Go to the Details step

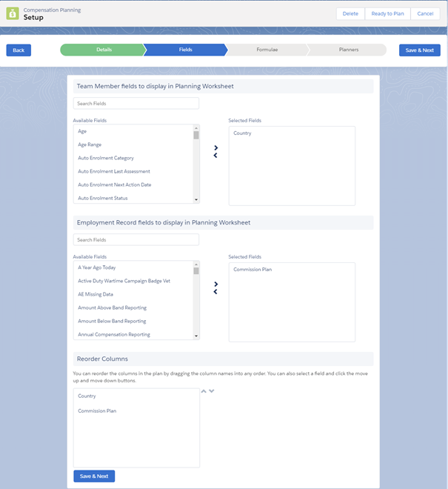click(x=104, y=50)
